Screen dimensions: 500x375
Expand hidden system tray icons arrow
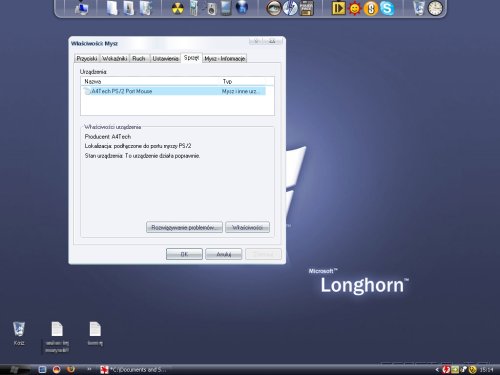[437, 369]
